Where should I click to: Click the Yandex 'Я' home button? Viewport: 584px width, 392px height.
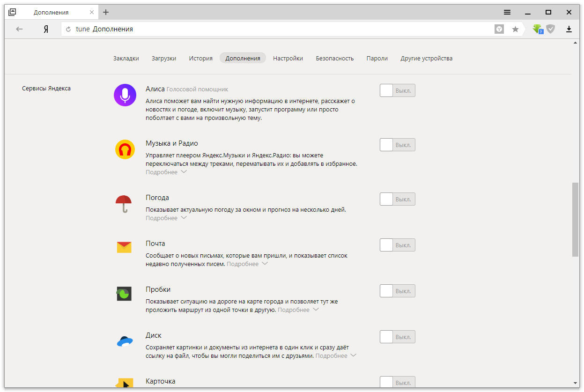click(46, 29)
